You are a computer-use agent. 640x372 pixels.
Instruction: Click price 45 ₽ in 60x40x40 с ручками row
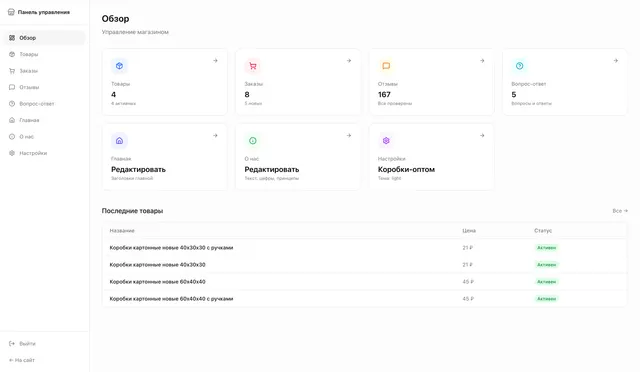pyautogui.click(x=468, y=299)
